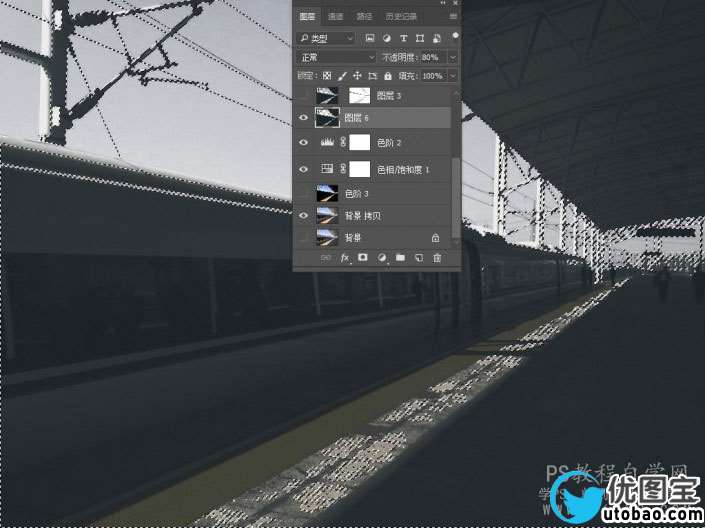
Task: Select 图层 3 layer thumbnail
Action: 327,95
